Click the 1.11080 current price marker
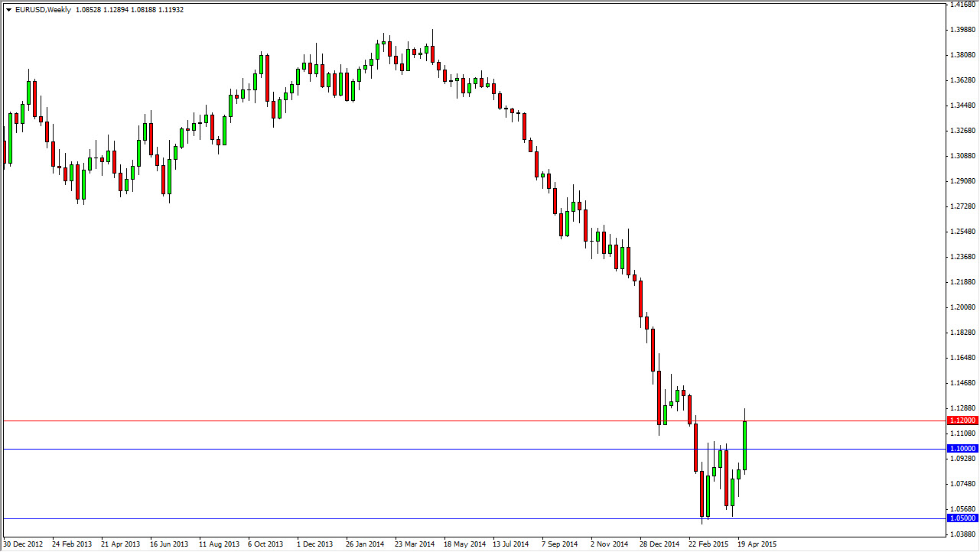Image resolution: width=980 pixels, height=552 pixels. [962, 433]
